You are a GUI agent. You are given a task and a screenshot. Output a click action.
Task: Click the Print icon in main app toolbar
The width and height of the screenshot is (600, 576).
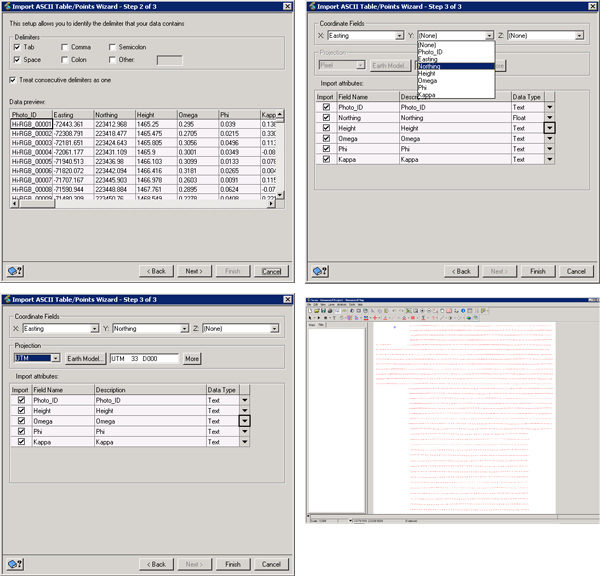(330, 311)
